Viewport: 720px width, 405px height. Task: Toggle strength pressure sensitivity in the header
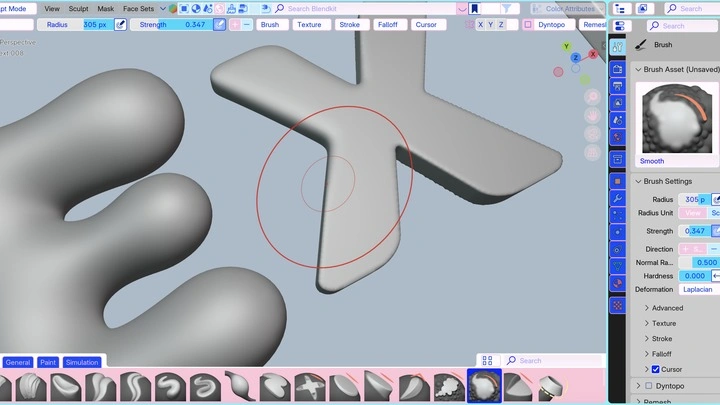219,24
